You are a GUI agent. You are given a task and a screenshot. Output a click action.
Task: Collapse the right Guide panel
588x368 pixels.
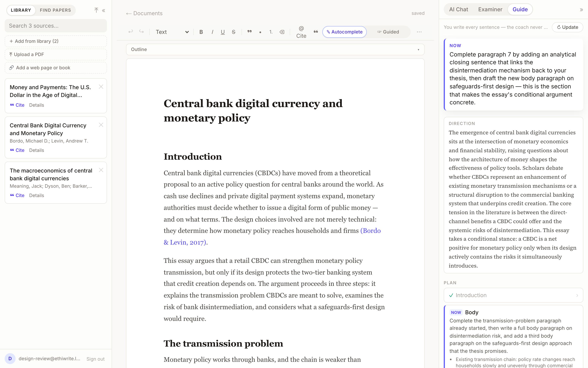[x=581, y=10]
